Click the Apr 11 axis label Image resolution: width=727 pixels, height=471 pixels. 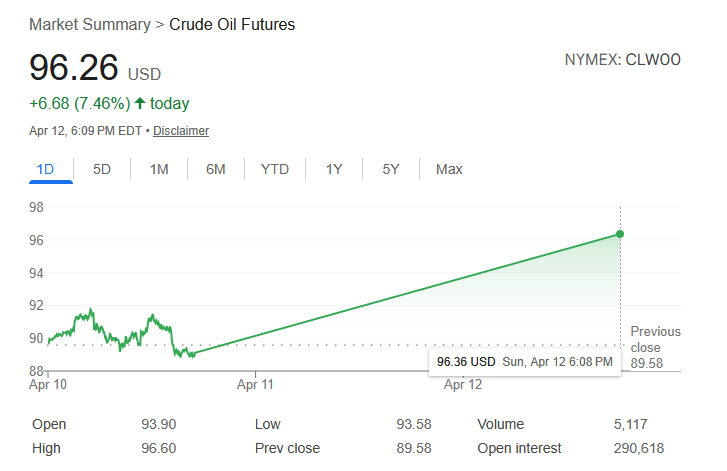click(x=255, y=384)
